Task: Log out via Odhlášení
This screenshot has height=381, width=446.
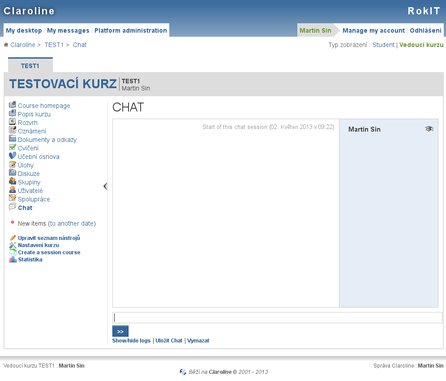Action: [x=425, y=30]
